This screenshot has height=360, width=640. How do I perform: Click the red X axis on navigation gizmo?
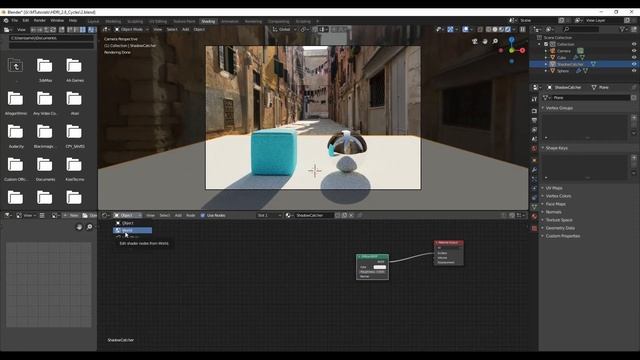click(x=522, y=51)
